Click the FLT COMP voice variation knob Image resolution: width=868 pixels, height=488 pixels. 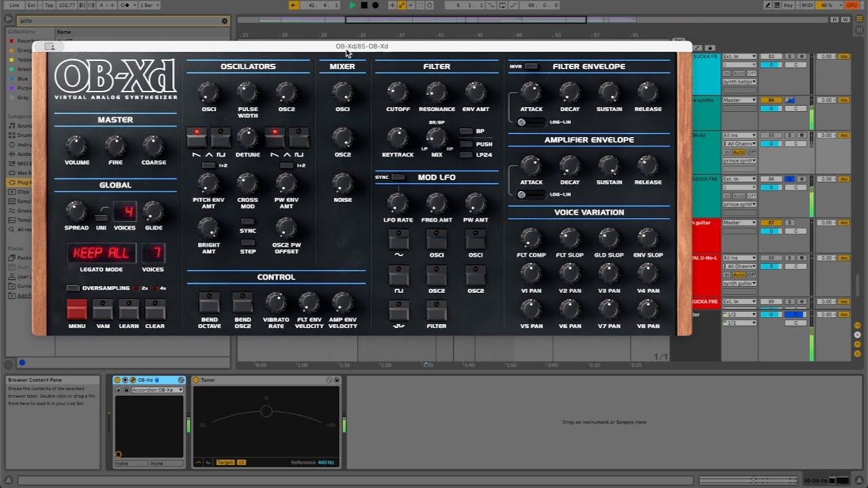531,238
